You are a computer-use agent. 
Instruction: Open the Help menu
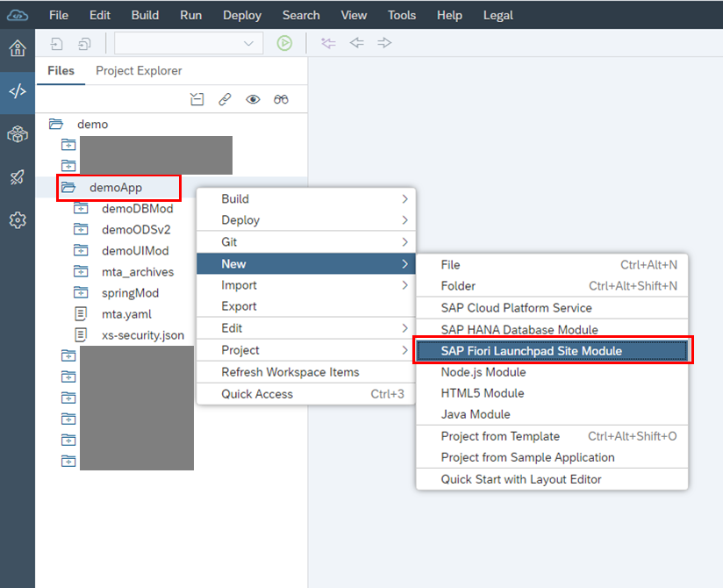point(449,15)
